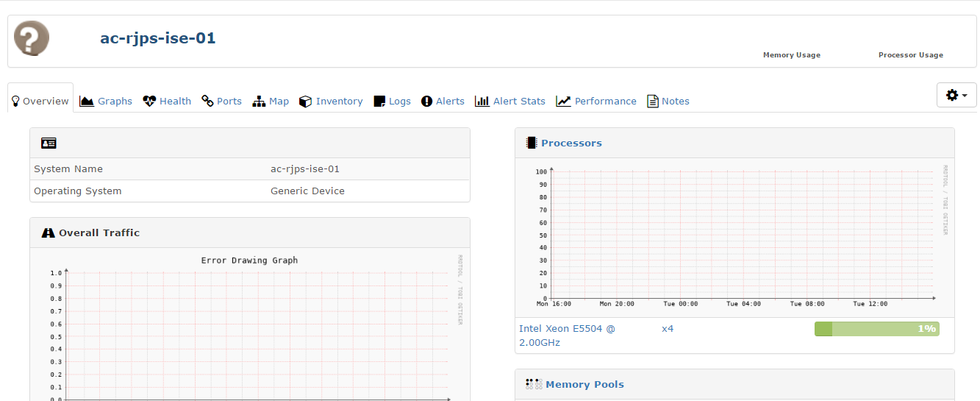Switch to the Overview tab
This screenshot has height=401, width=980.
(x=40, y=101)
